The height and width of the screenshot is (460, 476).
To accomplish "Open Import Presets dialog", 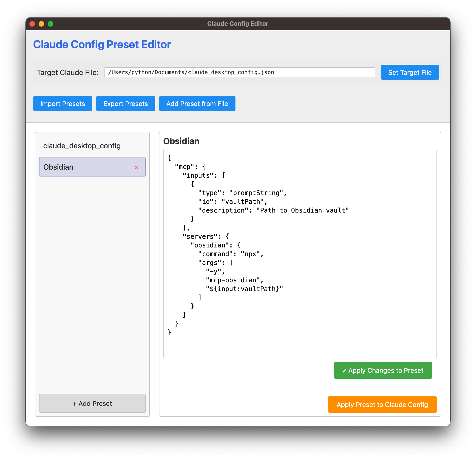I will click(x=63, y=104).
